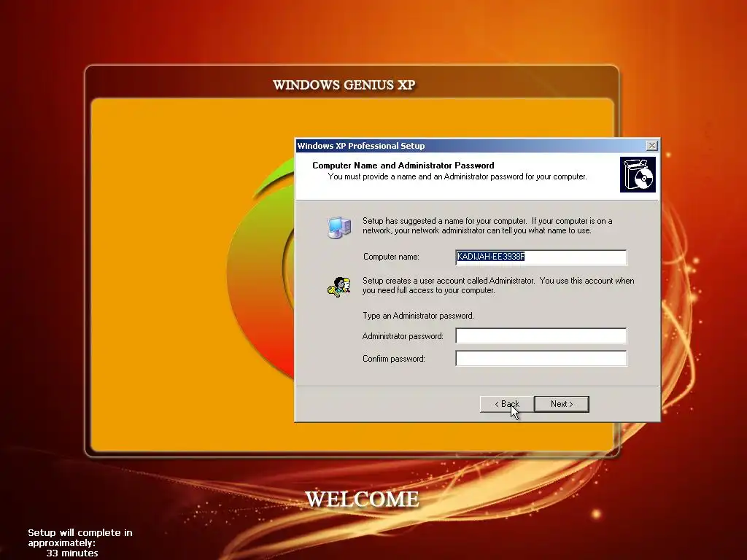Click the Next button in Setup
747x560 pixels.
coord(562,404)
